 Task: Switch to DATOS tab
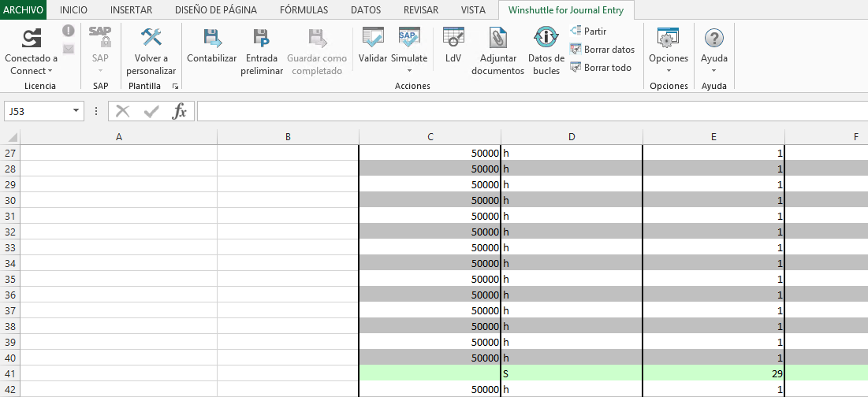[x=366, y=10]
